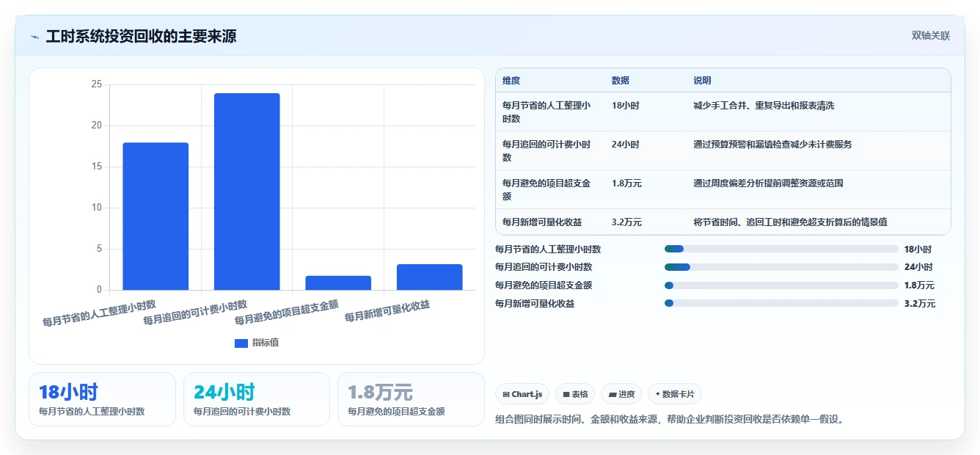Toggle the 指标值 legend color box
Viewport: 980px width, 455px height.
241,343
